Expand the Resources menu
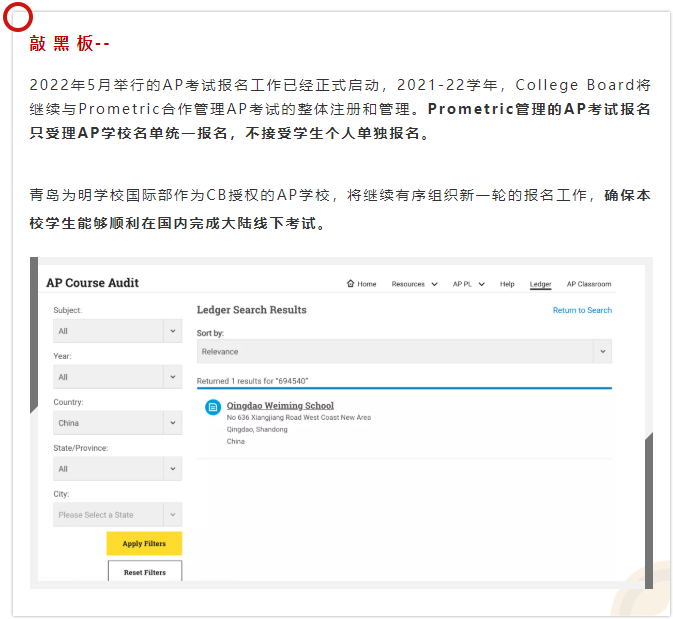This screenshot has height=619, width=673. coord(414,284)
